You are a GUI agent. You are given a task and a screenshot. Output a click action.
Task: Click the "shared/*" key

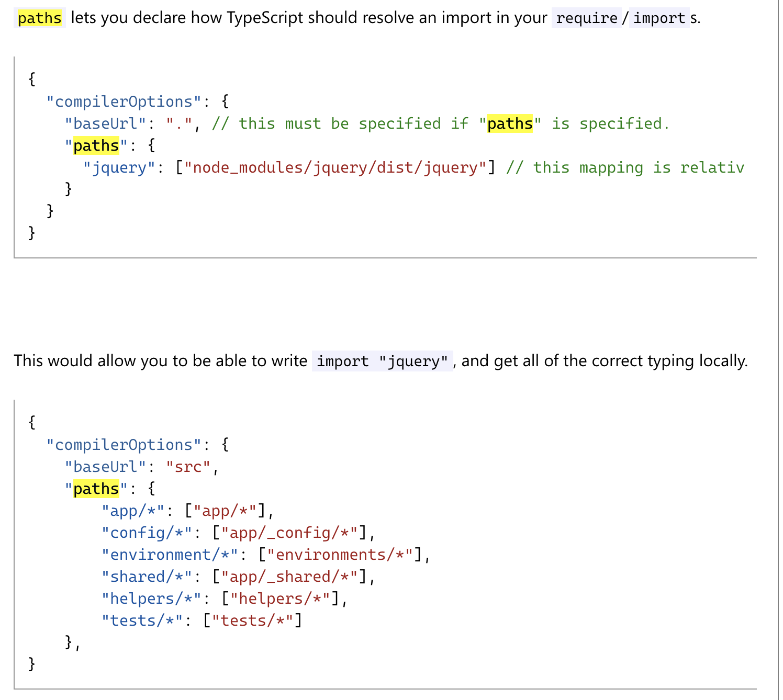click(x=147, y=577)
